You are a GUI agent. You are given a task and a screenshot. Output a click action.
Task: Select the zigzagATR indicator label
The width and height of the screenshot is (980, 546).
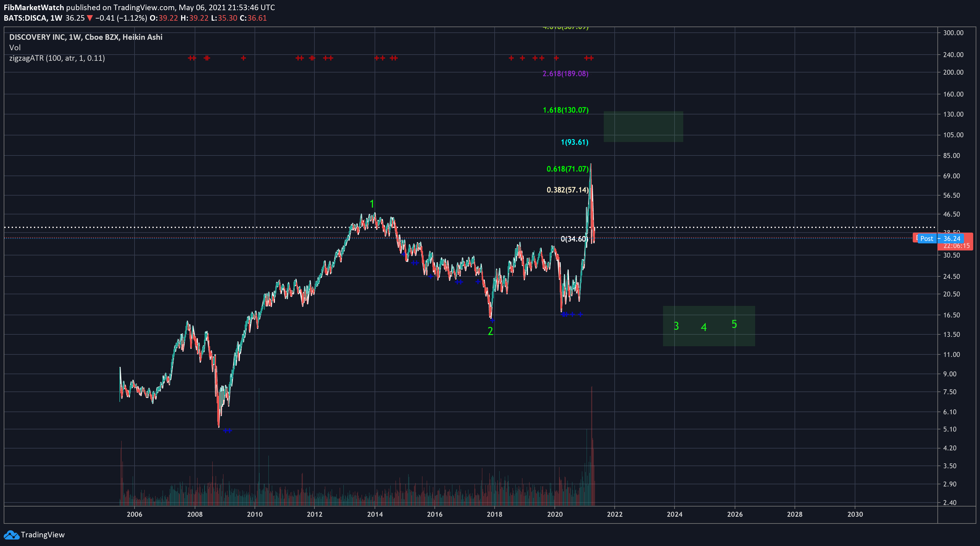click(57, 58)
